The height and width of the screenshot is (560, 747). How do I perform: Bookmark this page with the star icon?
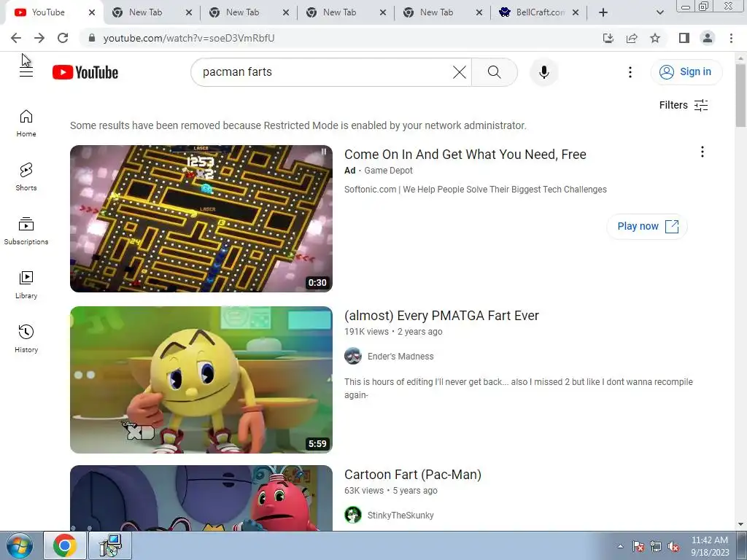(655, 38)
